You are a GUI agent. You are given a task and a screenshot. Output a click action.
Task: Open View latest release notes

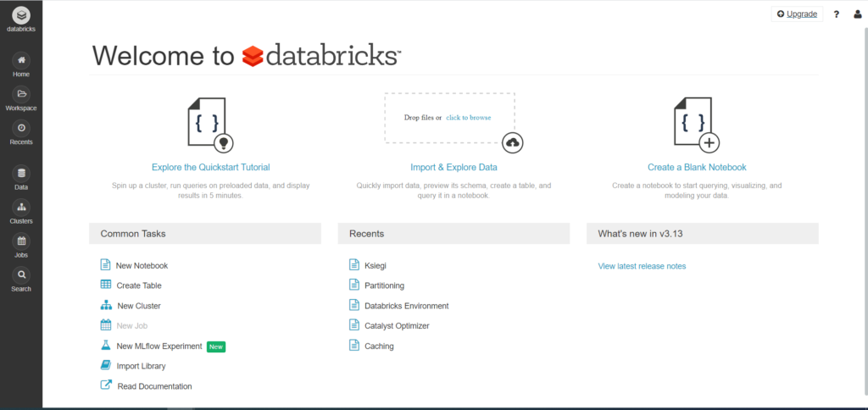[x=643, y=266]
